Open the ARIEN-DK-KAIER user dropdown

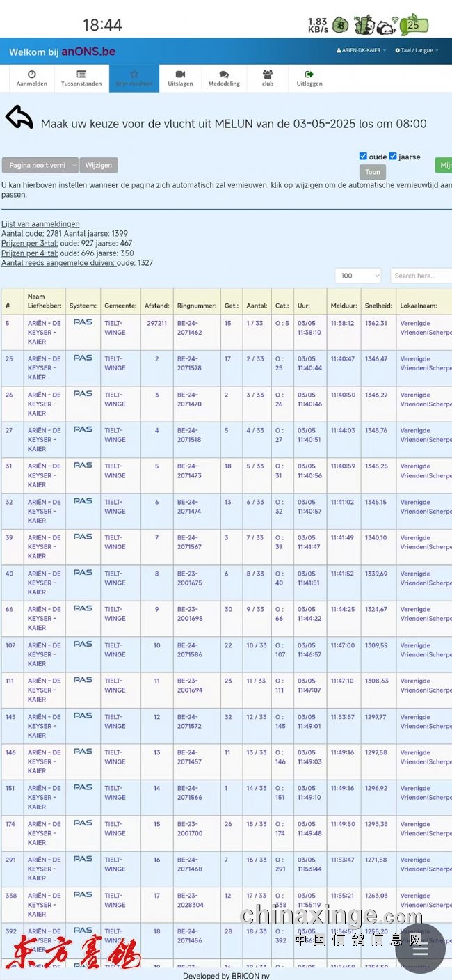[361, 51]
